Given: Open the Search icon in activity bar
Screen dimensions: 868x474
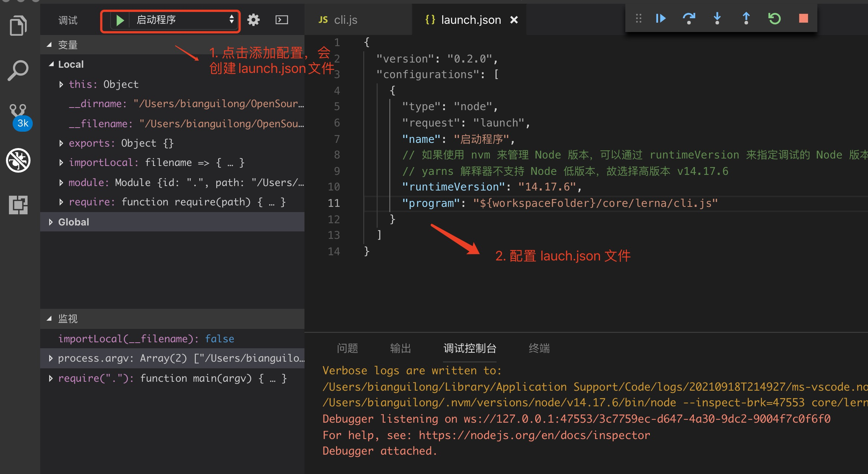Looking at the screenshot, I should click(18, 70).
